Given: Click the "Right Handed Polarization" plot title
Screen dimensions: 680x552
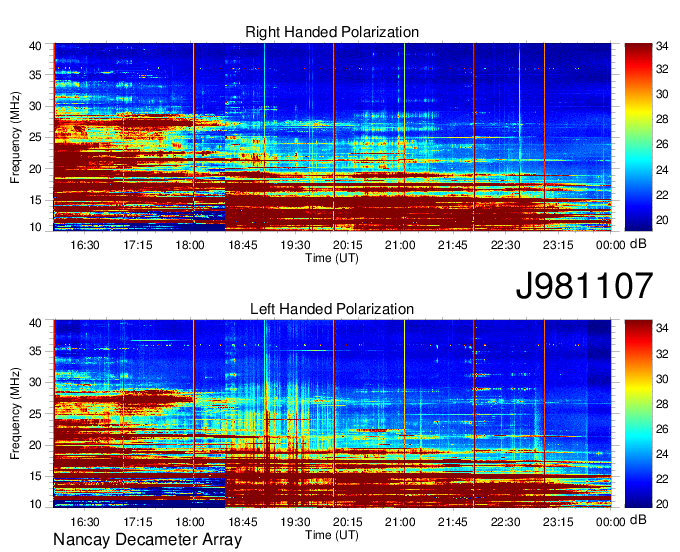Looking at the screenshot, I should click(332, 32).
